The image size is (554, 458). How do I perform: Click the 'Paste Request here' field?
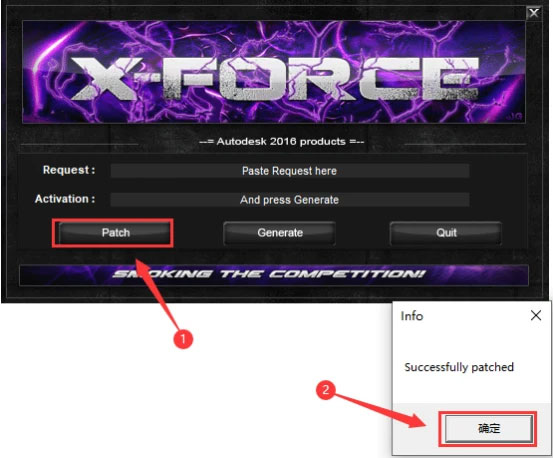[x=290, y=171]
